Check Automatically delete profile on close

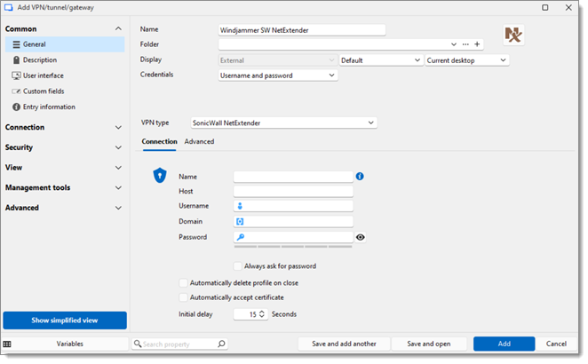[x=183, y=282]
